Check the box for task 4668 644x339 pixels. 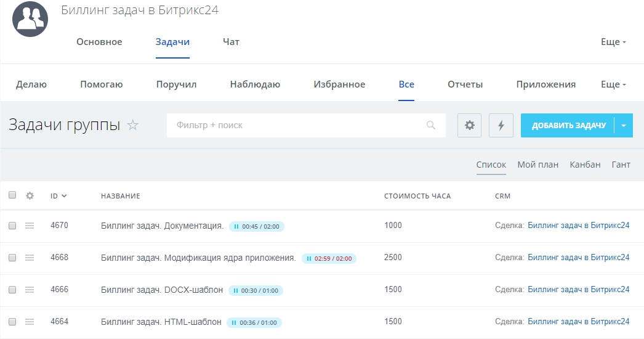click(x=12, y=258)
